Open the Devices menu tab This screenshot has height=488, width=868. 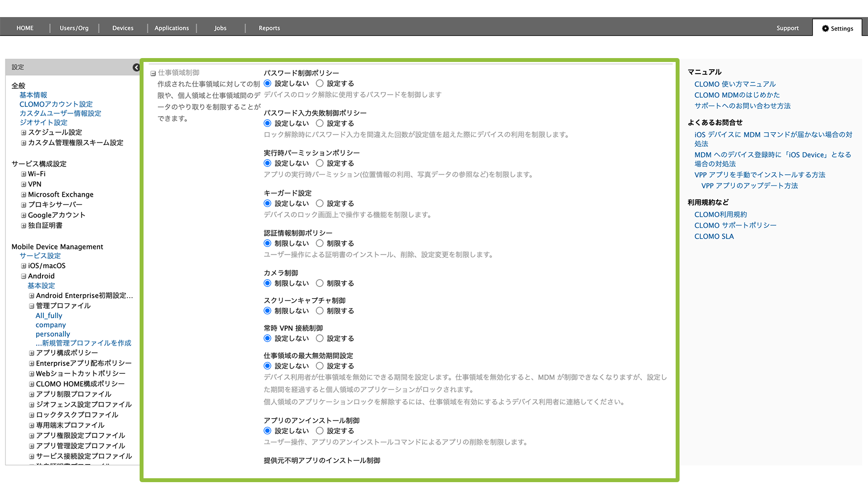pos(123,28)
